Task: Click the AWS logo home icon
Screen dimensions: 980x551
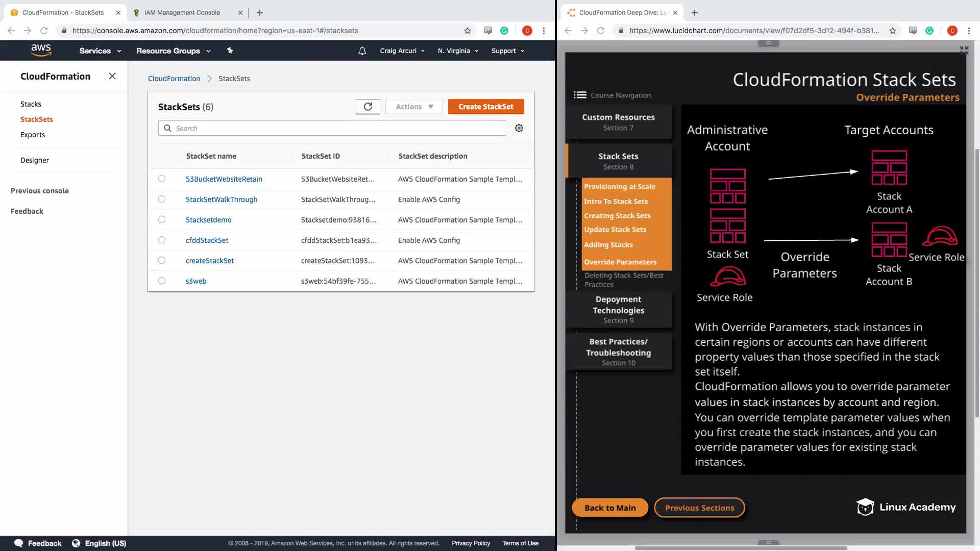Action: [x=41, y=50]
